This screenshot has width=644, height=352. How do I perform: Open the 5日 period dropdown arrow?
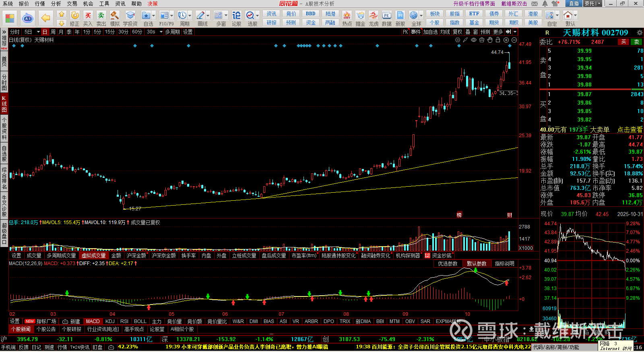[38, 32]
